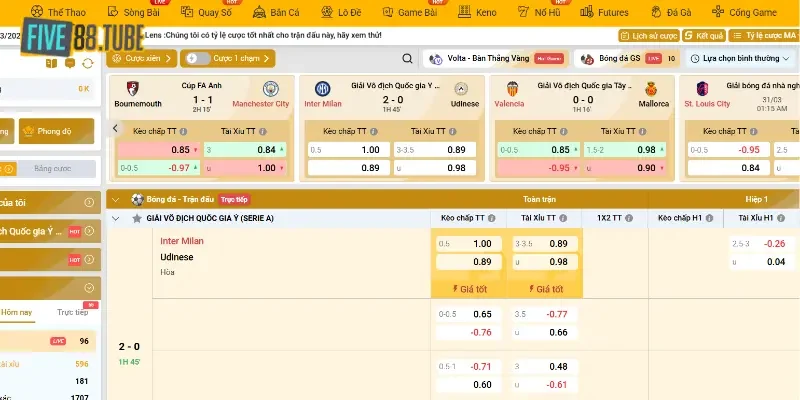Collapse sidebar panel with down-chevron circle
The height and width of the screenshot is (400, 800).
pyautogui.click(x=89, y=288)
